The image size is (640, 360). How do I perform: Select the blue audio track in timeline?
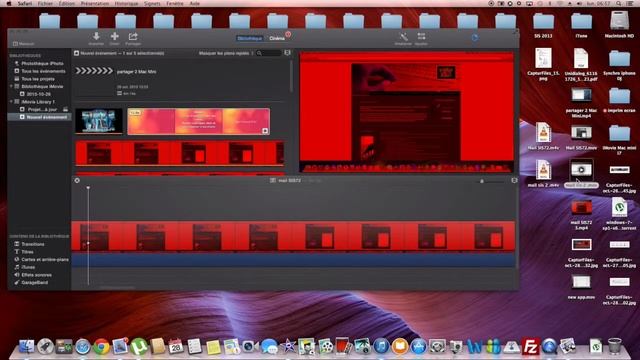(x=293, y=260)
